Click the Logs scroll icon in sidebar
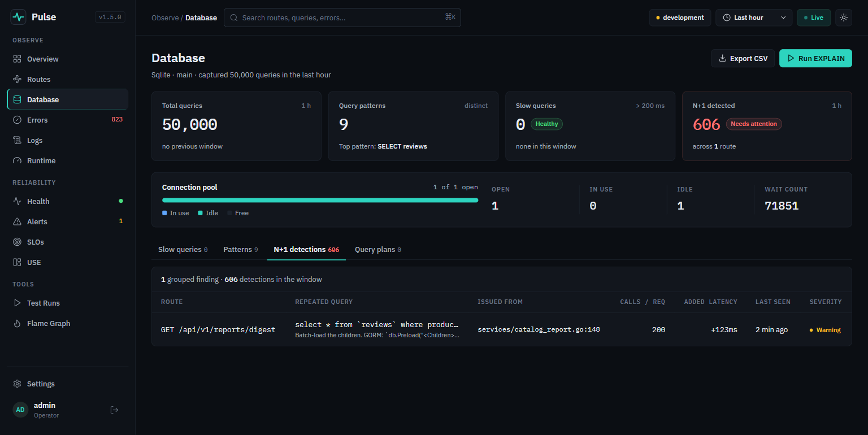This screenshot has height=435, width=868. point(17,140)
